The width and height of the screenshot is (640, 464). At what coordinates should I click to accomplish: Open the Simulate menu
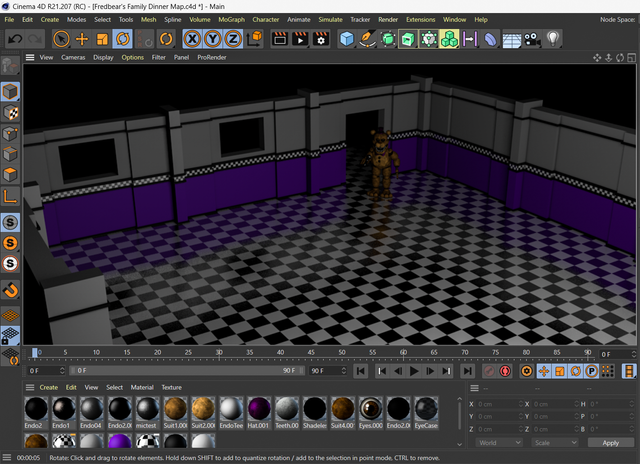pos(329,19)
